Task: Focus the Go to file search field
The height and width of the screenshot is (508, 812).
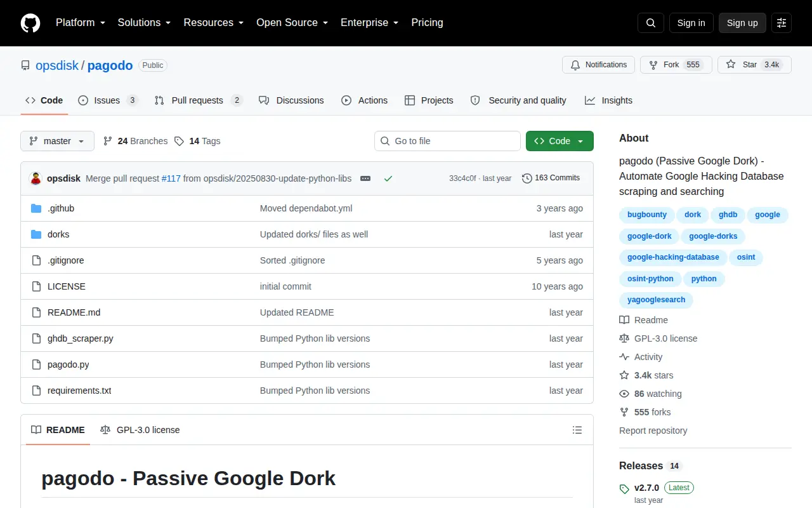Action: click(447, 141)
